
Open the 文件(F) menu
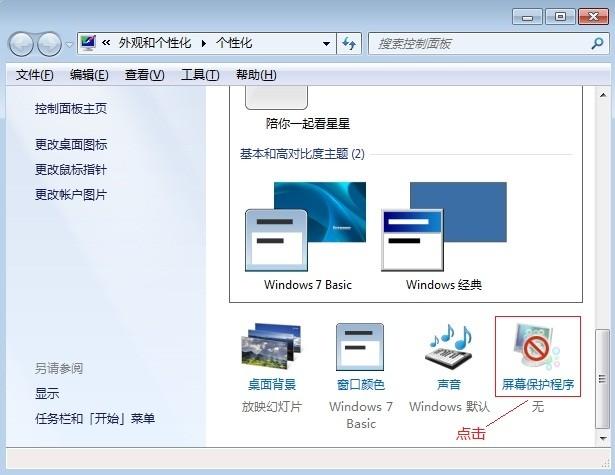(x=35, y=75)
